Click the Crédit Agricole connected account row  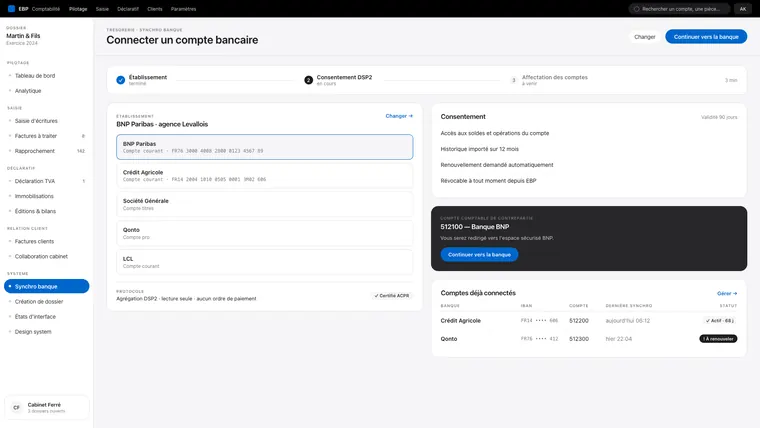point(588,320)
